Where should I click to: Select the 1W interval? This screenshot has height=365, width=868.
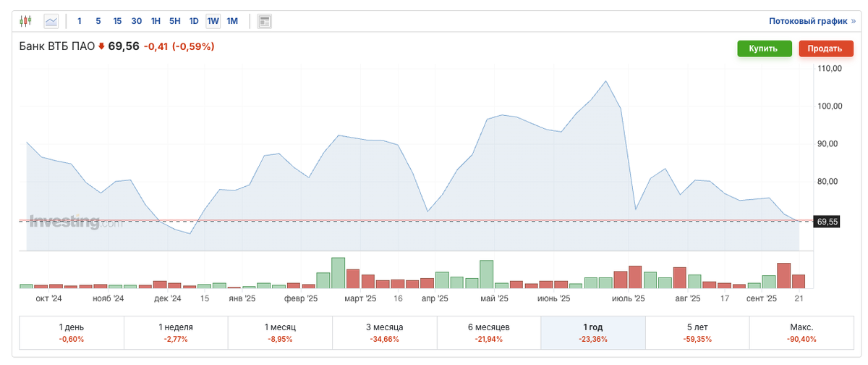tap(213, 21)
